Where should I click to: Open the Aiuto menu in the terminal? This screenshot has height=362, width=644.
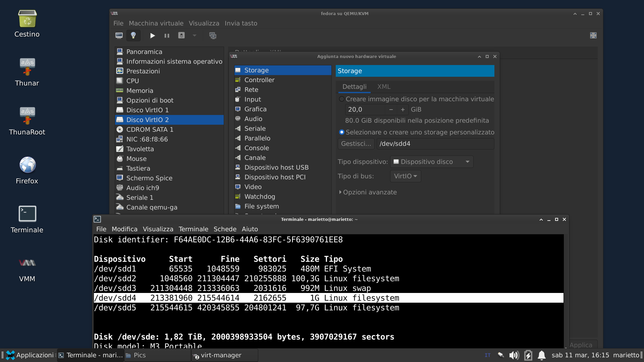point(250,229)
